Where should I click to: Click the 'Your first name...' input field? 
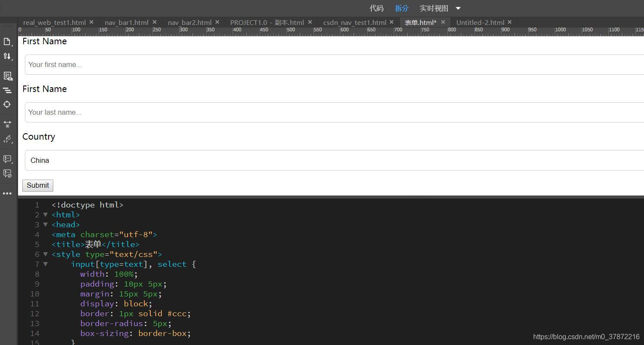(334, 64)
